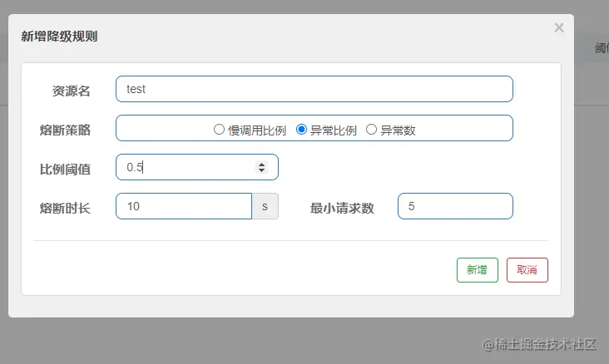
Task: Increase 比例阈值 with the up arrow
Action: 262,165
